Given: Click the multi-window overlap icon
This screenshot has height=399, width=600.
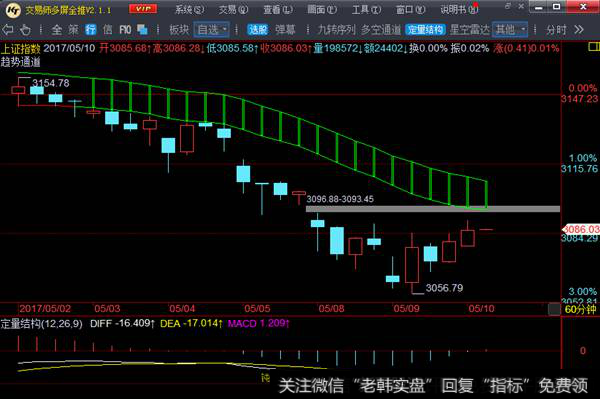Looking at the screenshot, I should (142, 29).
